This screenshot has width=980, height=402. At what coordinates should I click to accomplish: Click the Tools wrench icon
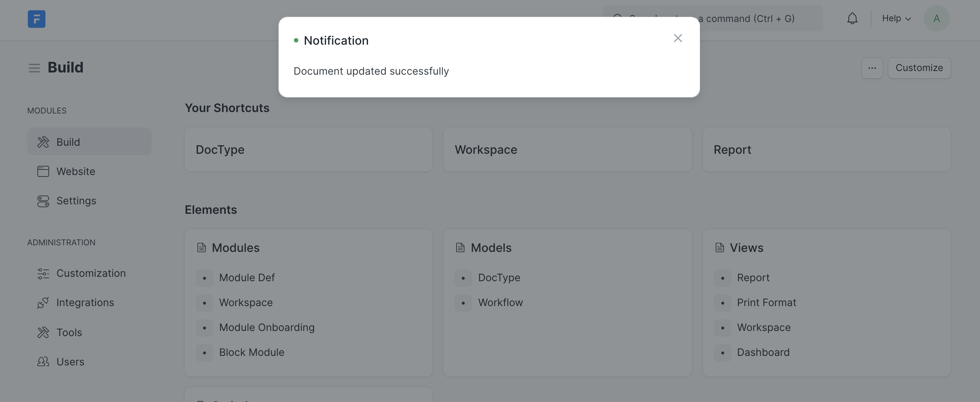coord(43,332)
